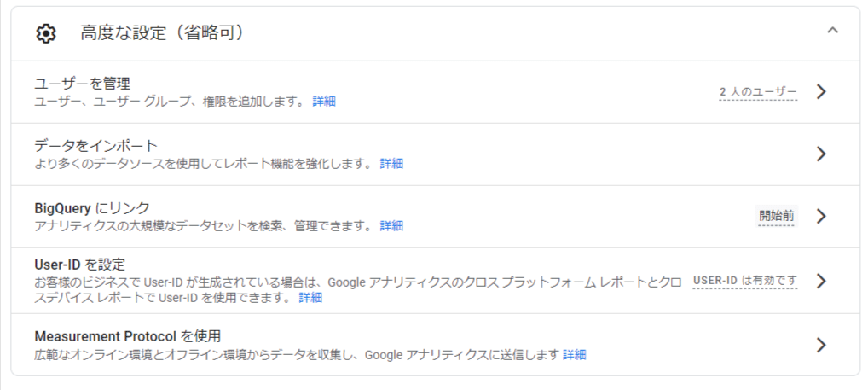
Task: Click the 2 人のユーザー status label
Action: click(x=758, y=92)
